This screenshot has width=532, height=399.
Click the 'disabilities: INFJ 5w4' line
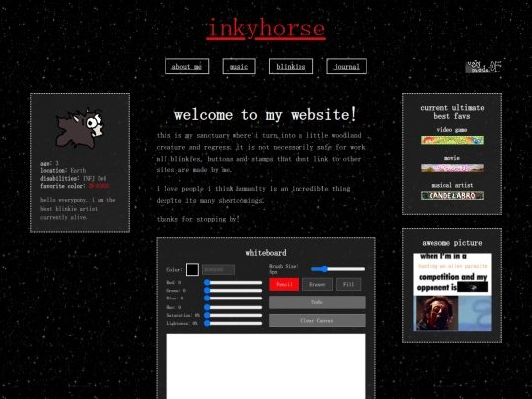[73, 178]
